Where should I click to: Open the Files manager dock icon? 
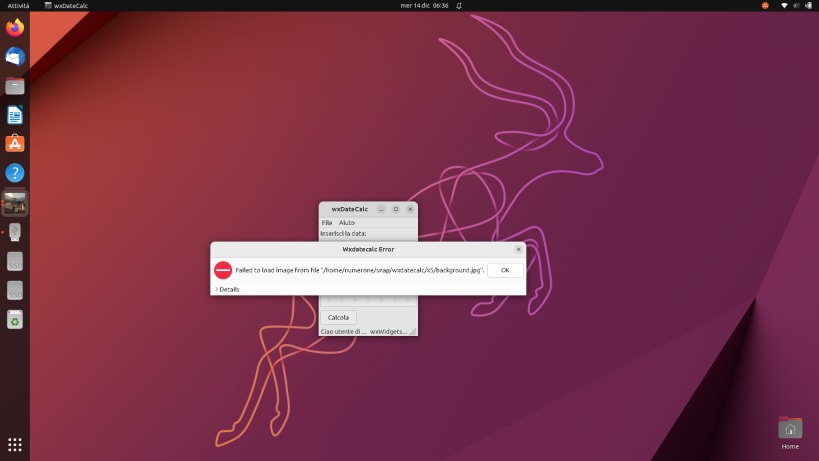click(x=15, y=86)
